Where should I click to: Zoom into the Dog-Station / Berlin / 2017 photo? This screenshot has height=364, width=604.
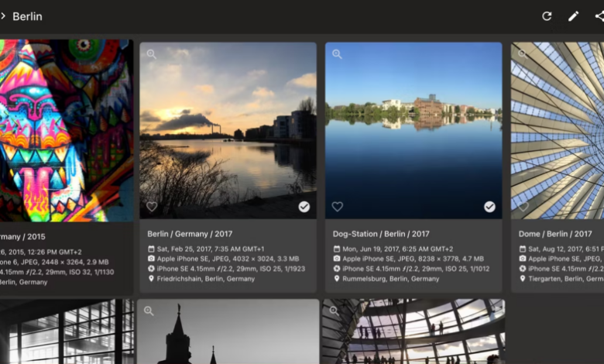coord(337,54)
